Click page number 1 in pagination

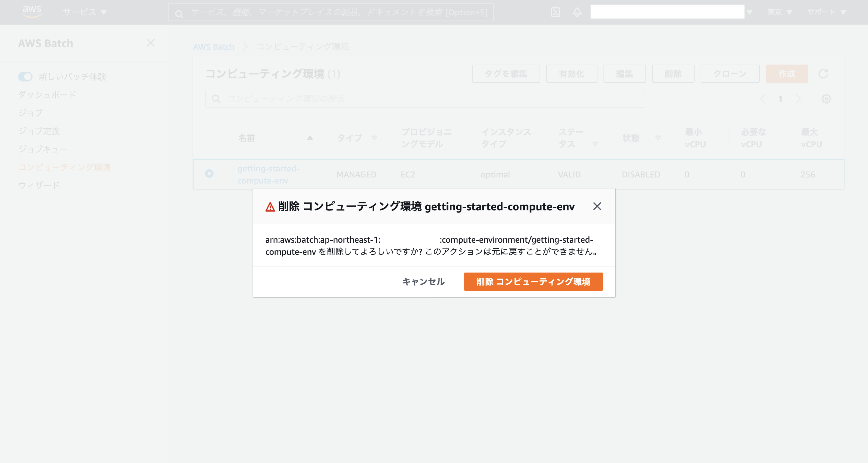[780, 99]
